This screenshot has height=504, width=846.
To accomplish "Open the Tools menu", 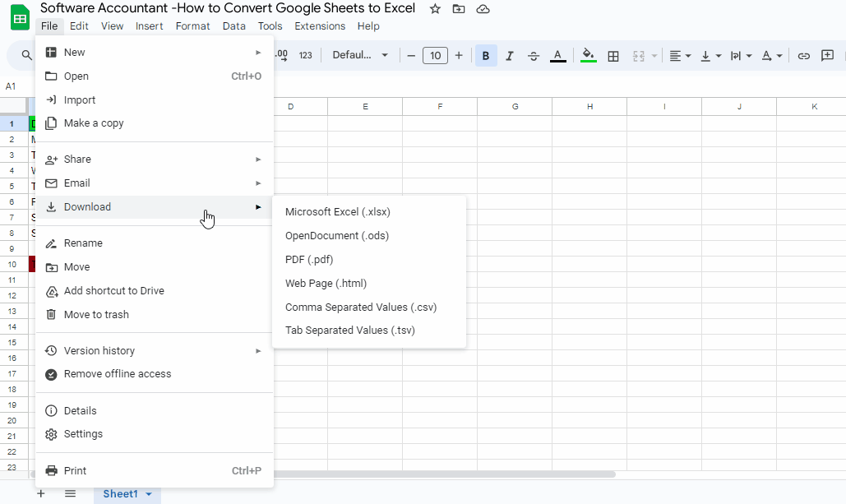I will coord(270,25).
